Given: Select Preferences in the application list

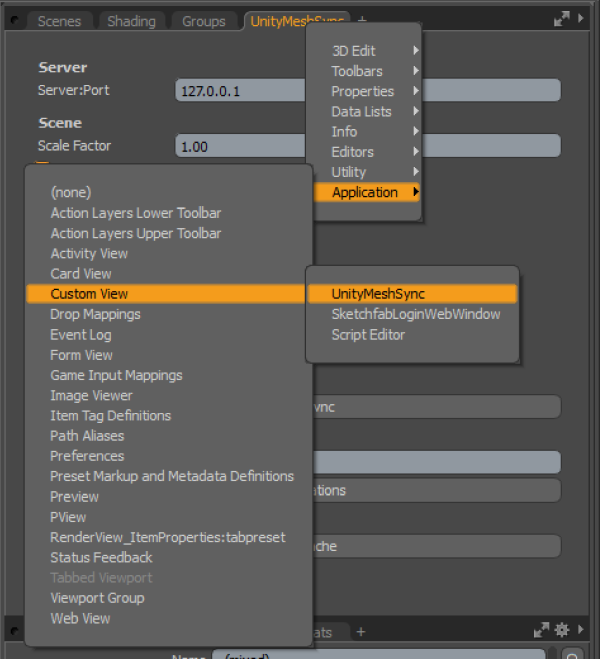Looking at the screenshot, I should pyautogui.click(x=87, y=456).
